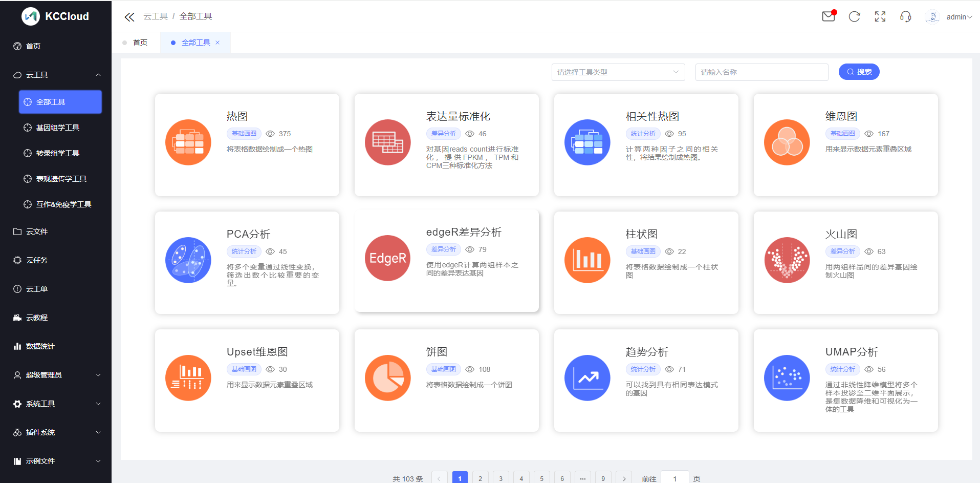Viewport: 980px width, 483px height.
Task: Open the Upset维恩图 card title
Action: tap(257, 352)
